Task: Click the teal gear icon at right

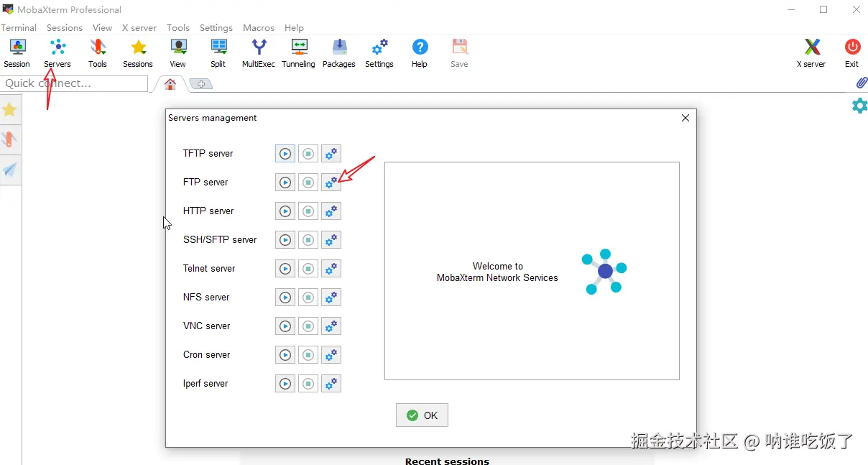Action: pos(859,106)
